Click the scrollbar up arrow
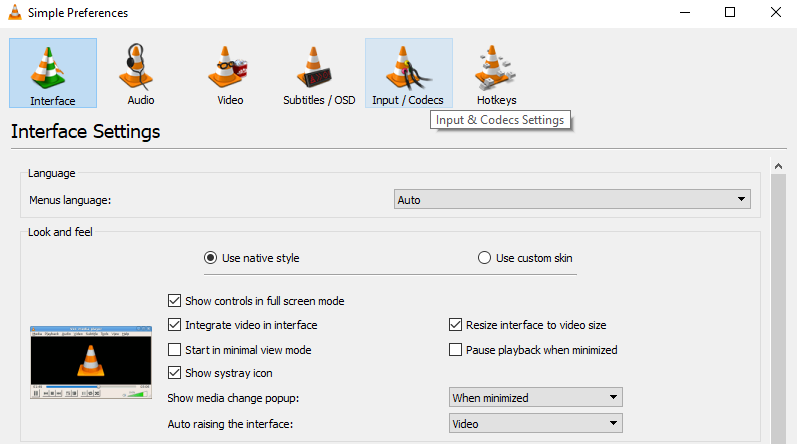This screenshot has width=797, height=444. point(778,166)
